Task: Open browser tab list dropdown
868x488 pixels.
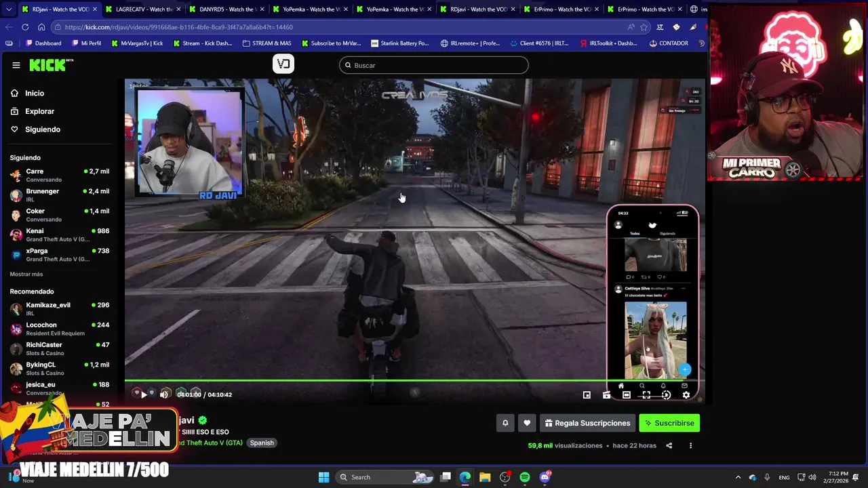Action: [9, 9]
